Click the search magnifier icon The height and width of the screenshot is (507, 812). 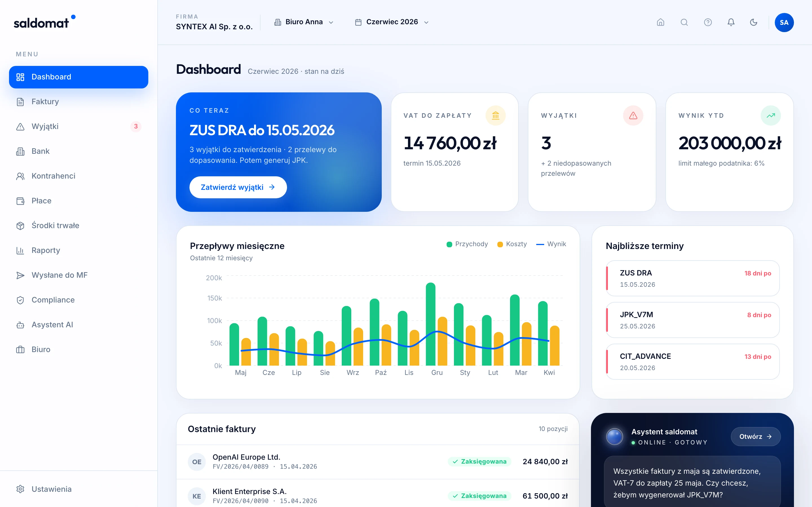[684, 22]
